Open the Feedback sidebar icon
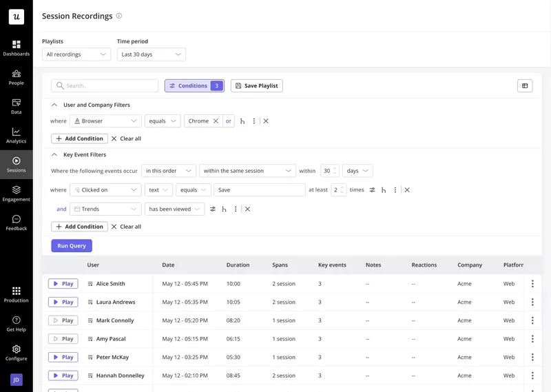 [x=16, y=223]
